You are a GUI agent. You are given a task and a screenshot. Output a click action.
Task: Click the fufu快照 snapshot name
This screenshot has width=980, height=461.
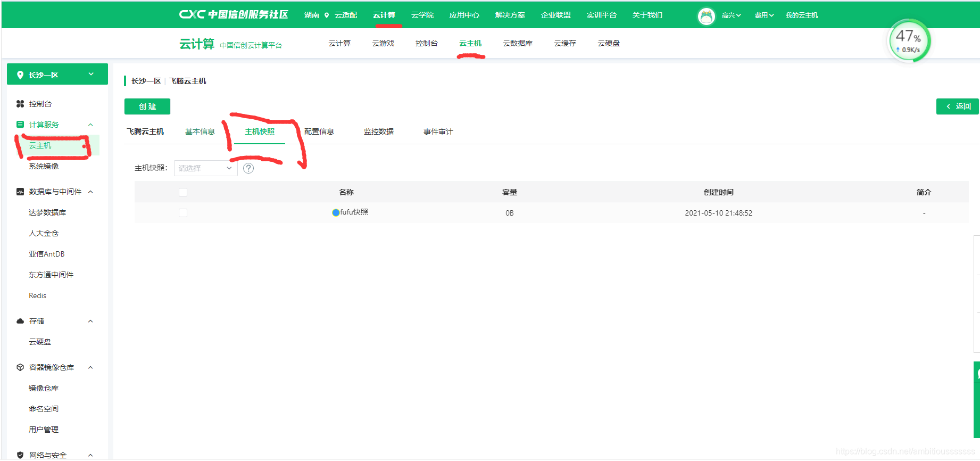[354, 212]
